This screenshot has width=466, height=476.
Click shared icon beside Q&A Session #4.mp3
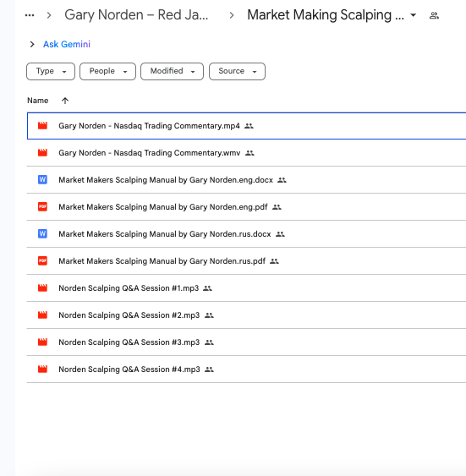pos(209,369)
